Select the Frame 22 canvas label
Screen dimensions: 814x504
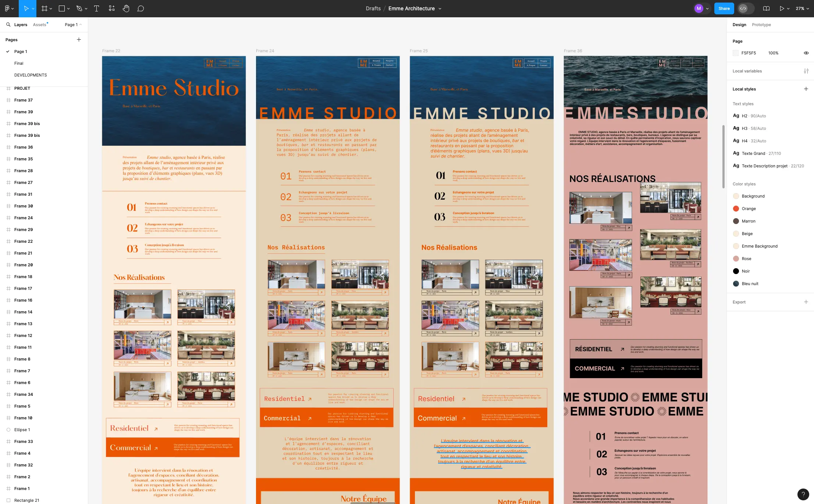(x=111, y=51)
